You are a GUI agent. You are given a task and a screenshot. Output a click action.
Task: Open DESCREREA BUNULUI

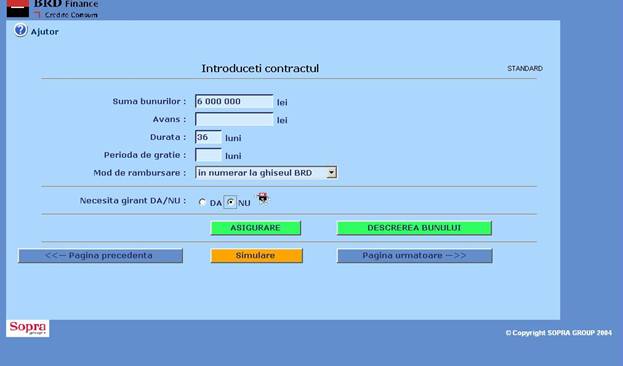pos(414,228)
